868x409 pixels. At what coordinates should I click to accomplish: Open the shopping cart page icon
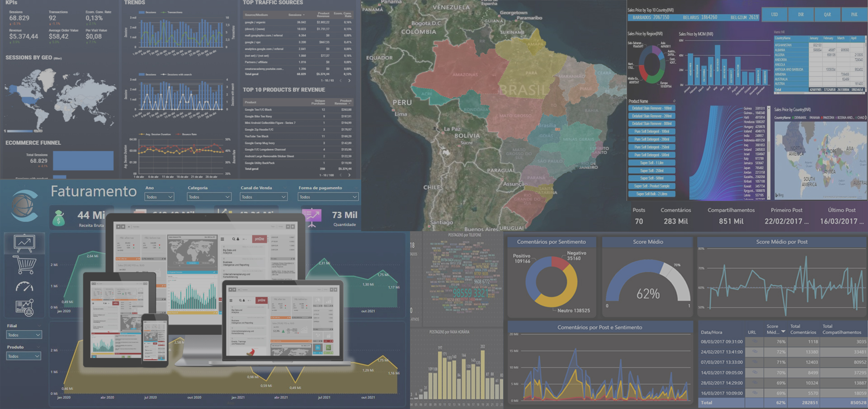click(x=24, y=265)
